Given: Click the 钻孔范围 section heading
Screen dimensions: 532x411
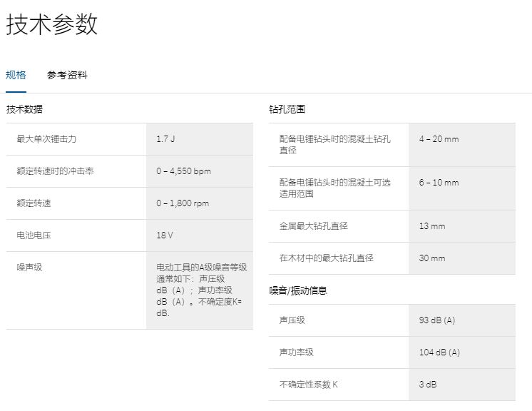Looking at the screenshot, I should pos(287,109).
